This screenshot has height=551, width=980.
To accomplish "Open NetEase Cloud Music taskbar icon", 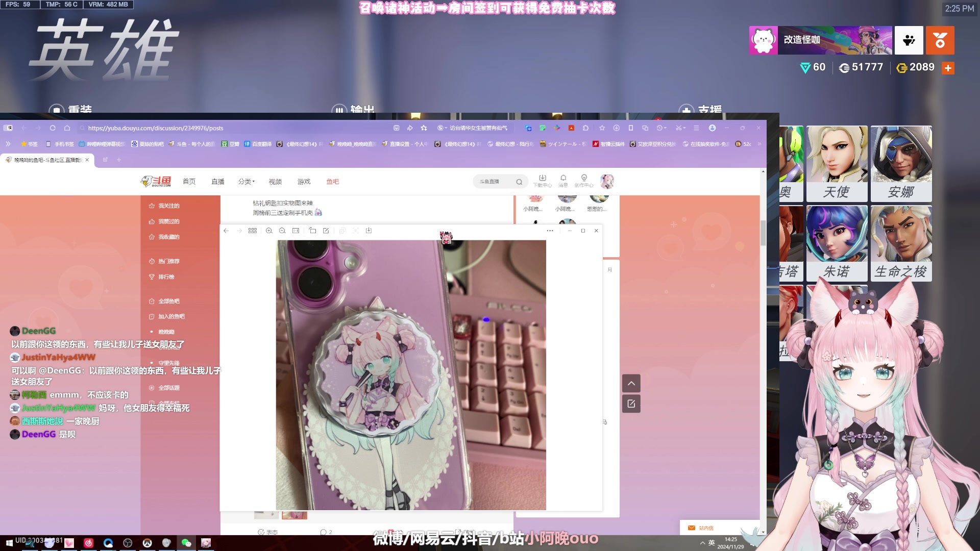I will pos(88,543).
